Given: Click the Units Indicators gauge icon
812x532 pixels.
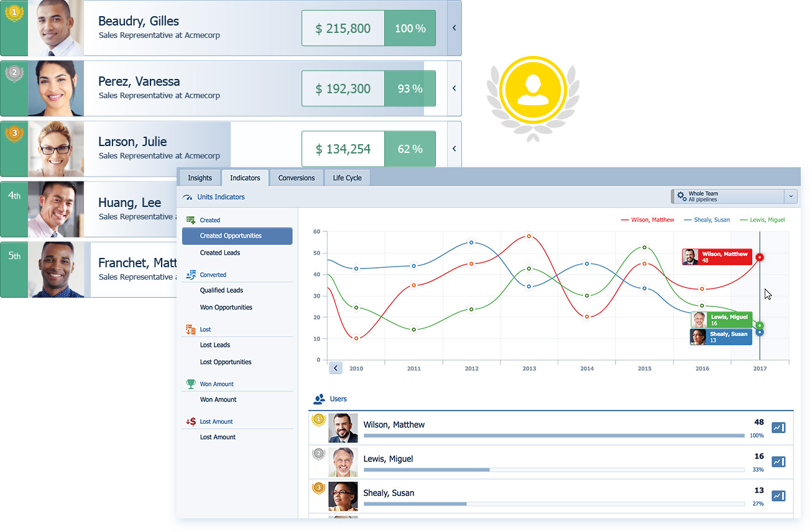Looking at the screenshot, I should click(188, 197).
